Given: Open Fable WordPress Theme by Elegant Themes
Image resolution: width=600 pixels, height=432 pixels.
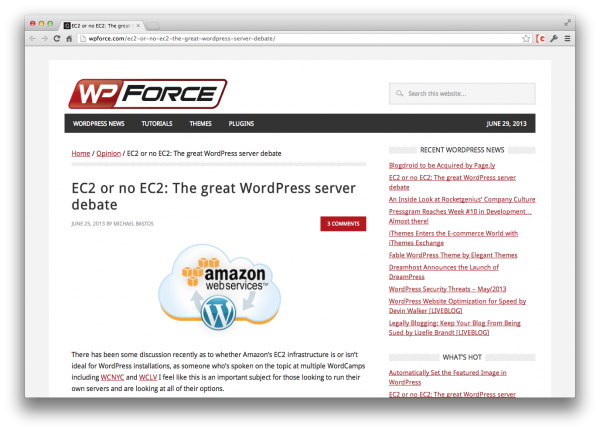Looking at the screenshot, I should point(453,255).
